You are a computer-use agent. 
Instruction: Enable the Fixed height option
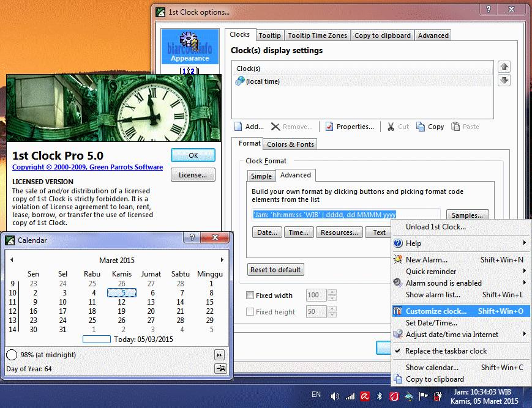click(x=250, y=312)
